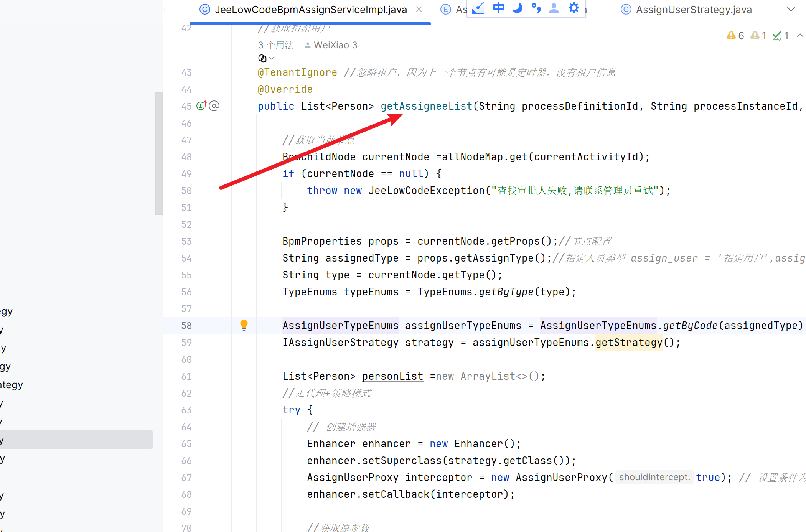Click the implements-method gutter icon on line 45
Screen dimensions: 806x532
coord(201,105)
